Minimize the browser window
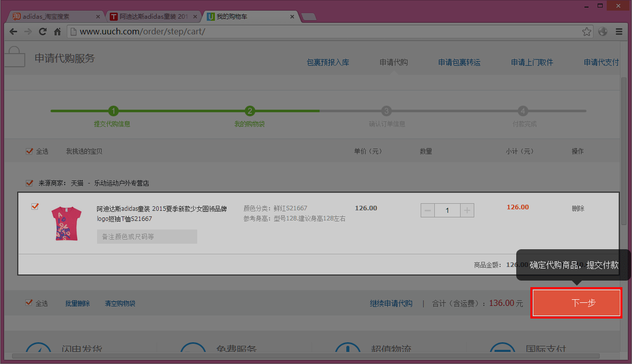This screenshot has height=364, width=632. (x=586, y=6)
